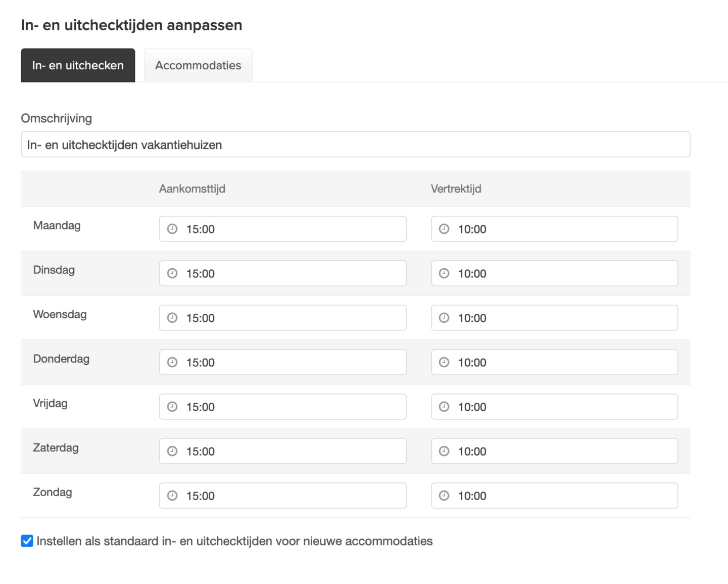Click the clock icon for Woensdag arrival
The height and width of the screenshot is (584, 728).
coord(172,318)
